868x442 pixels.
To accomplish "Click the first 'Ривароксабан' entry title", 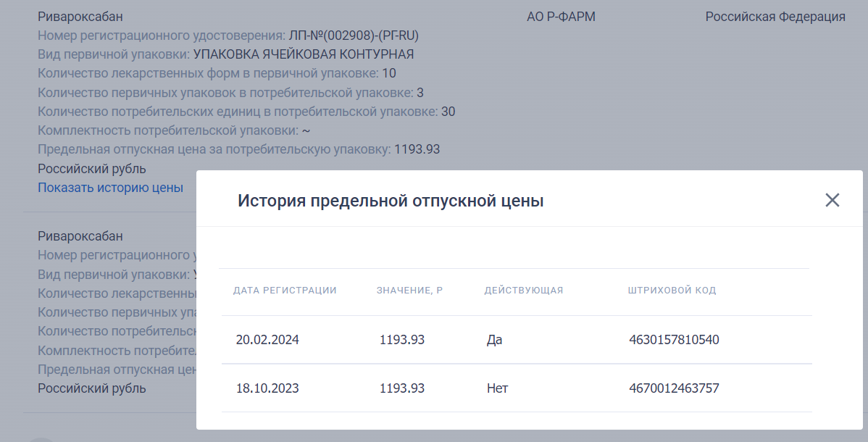I will (x=80, y=17).
